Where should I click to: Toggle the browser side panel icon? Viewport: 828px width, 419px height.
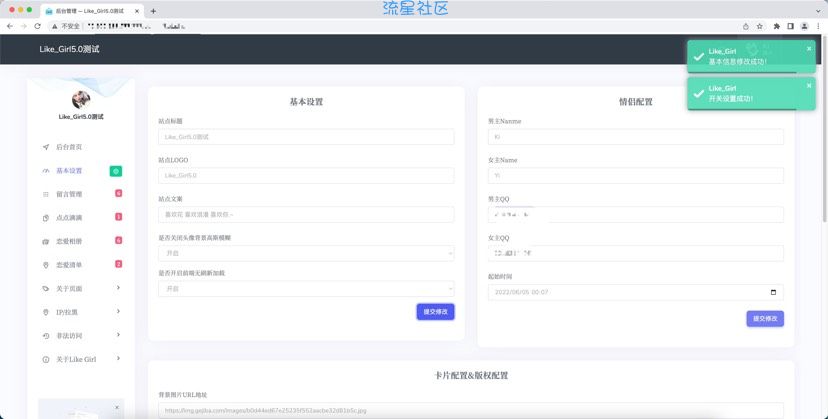pyautogui.click(x=791, y=26)
